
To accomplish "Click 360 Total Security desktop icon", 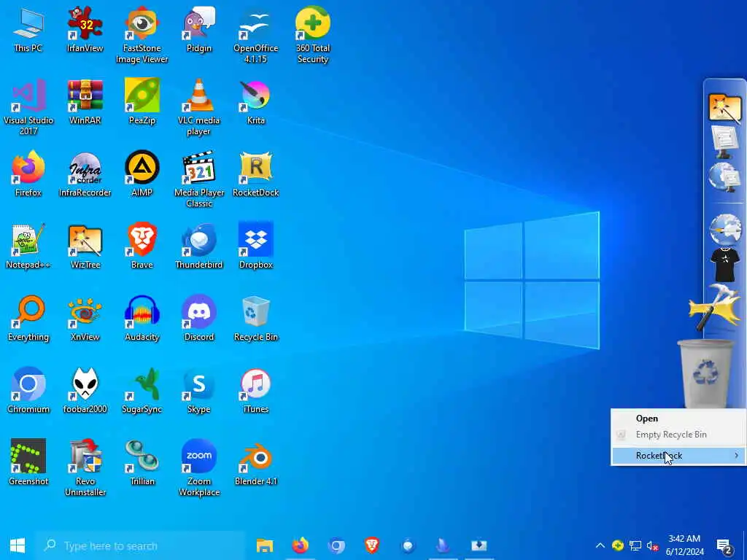I will point(313,35).
